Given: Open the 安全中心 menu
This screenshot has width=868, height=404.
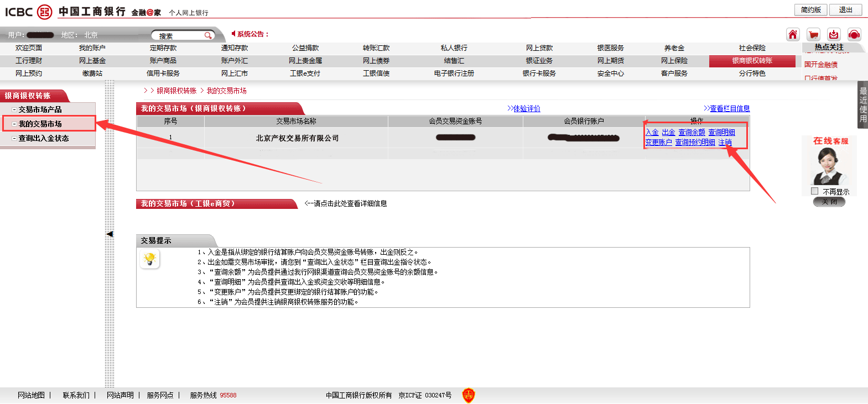Looking at the screenshot, I should (x=611, y=74).
